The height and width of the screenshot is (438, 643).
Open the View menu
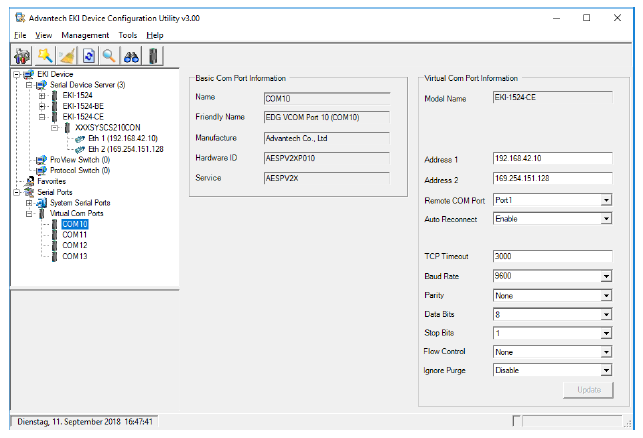pos(43,35)
